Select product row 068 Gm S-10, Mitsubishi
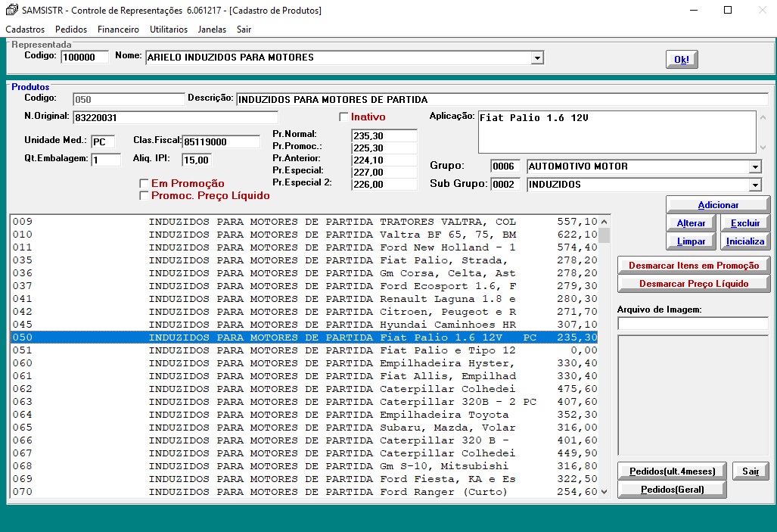 click(x=304, y=466)
